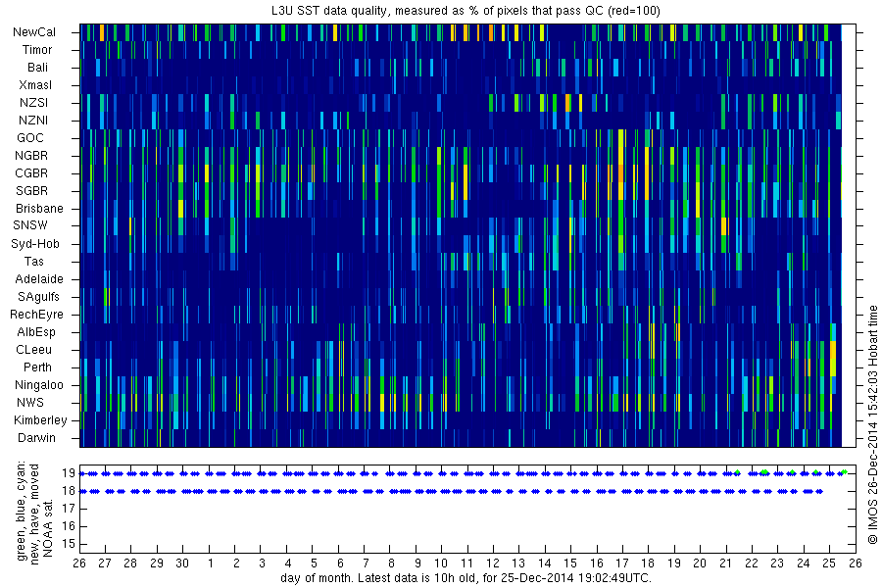
Task: Click day 29 on the x-axis
Action: pos(157,563)
